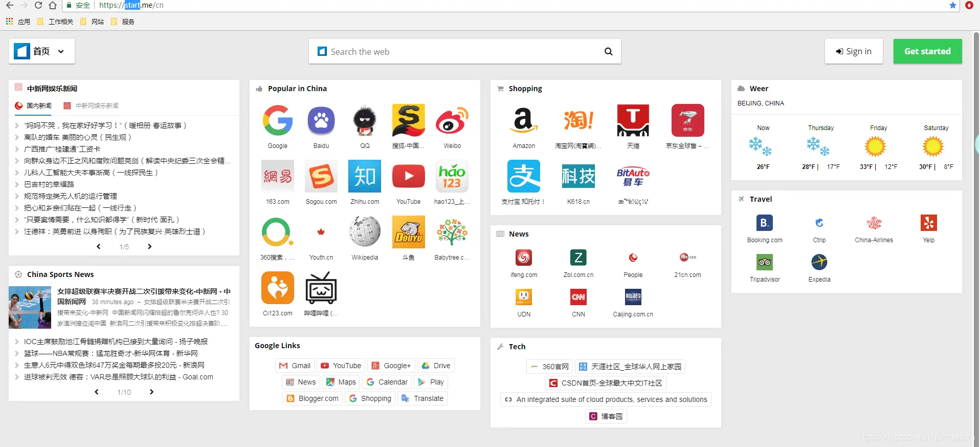
Task: Open the Ctrip icon
Action: pos(819,223)
